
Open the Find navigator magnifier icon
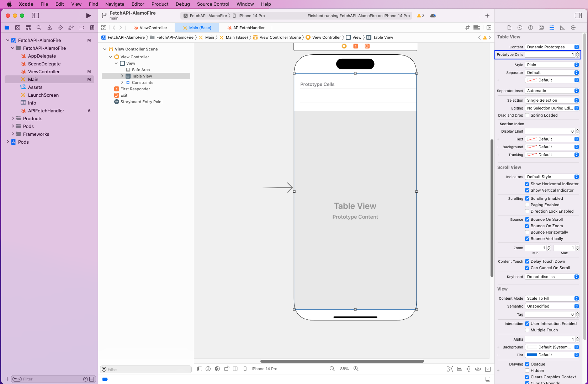point(39,28)
